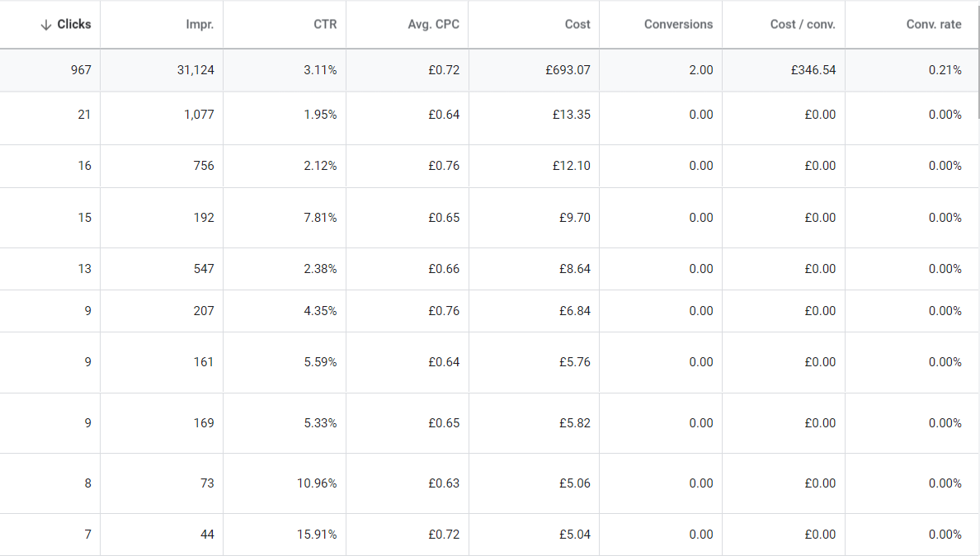Sort table by Impr. column header
Viewport: 980px width, 556px height.
pos(200,25)
